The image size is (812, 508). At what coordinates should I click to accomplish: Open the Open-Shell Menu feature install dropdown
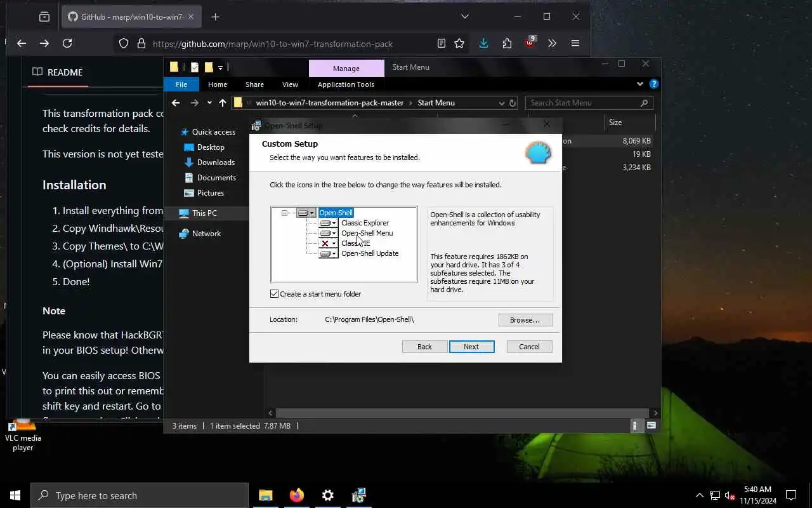click(328, 233)
